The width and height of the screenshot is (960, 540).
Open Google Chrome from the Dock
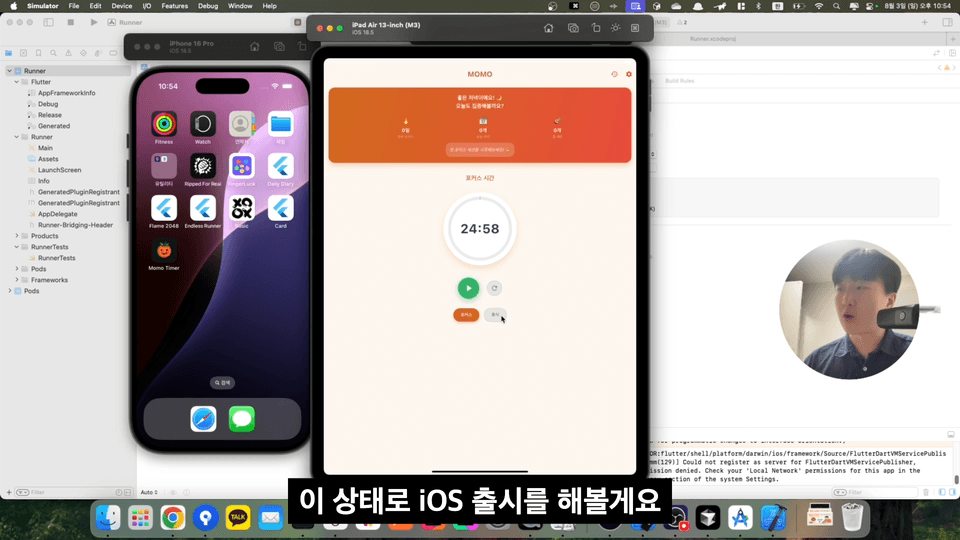[x=173, y=518]
